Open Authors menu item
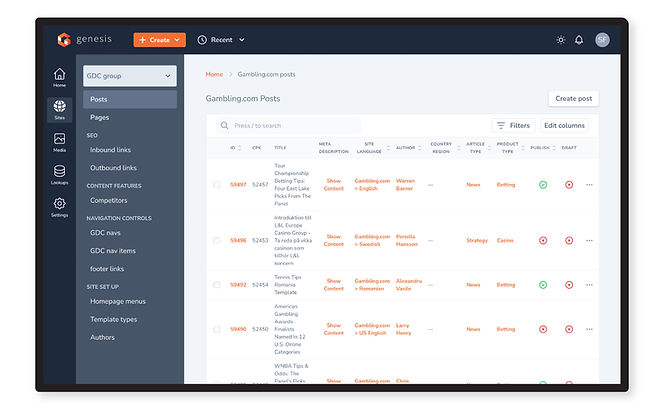664x408 pixels. [102, 337]
